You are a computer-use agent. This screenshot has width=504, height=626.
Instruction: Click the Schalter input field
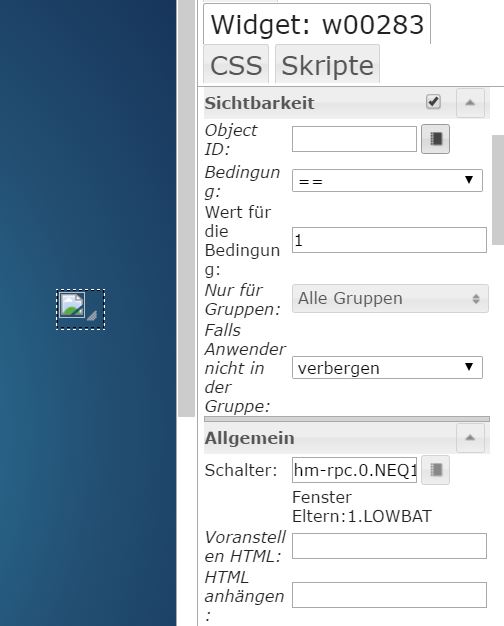click(354, 470)
